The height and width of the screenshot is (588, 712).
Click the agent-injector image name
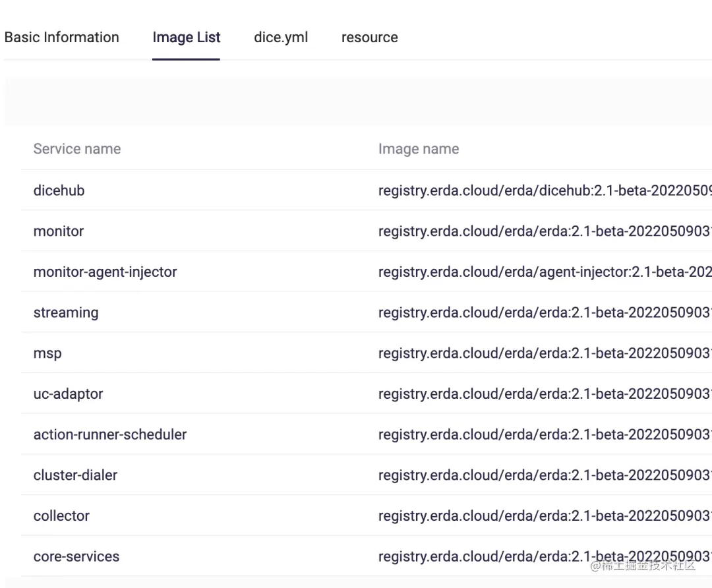click(x=545, y=272)
